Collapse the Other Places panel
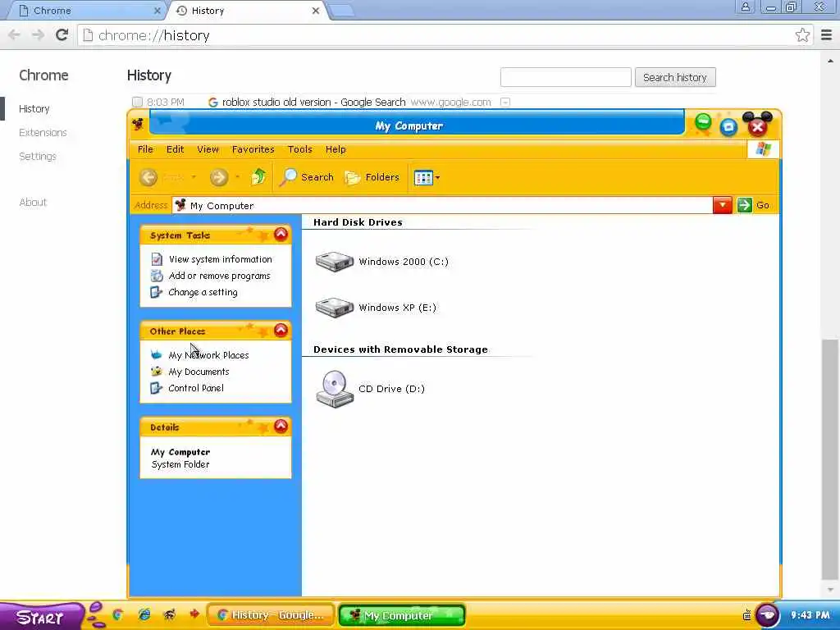 (x=281, y=330)
